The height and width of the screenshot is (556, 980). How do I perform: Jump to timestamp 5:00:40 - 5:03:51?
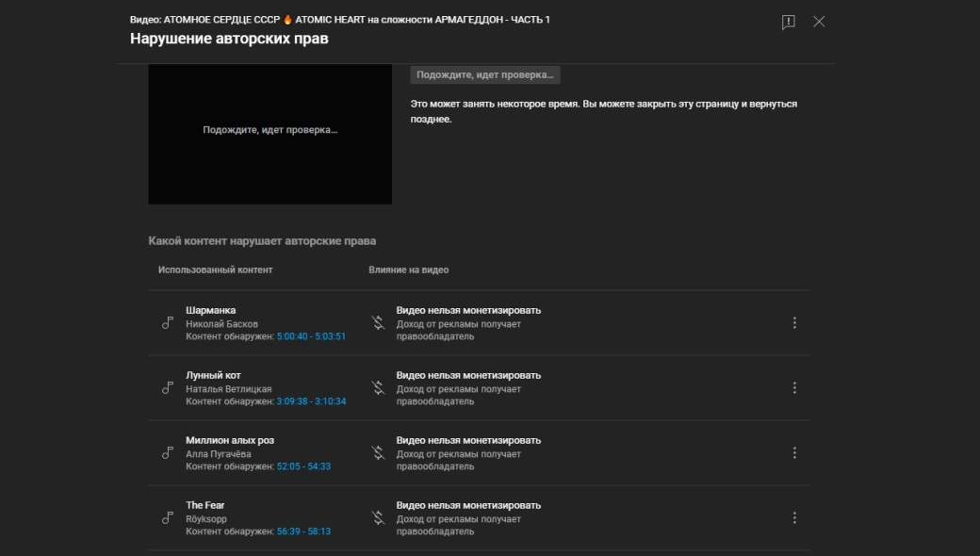(x=311, y=336)
